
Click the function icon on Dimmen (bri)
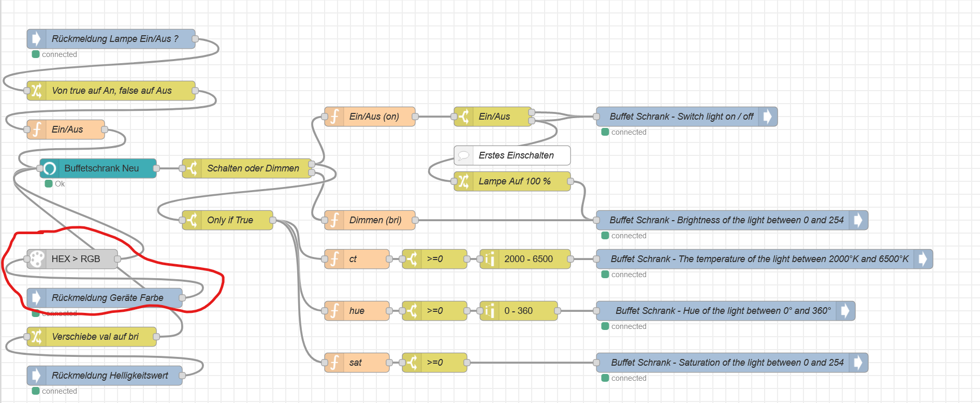(334, 220)
